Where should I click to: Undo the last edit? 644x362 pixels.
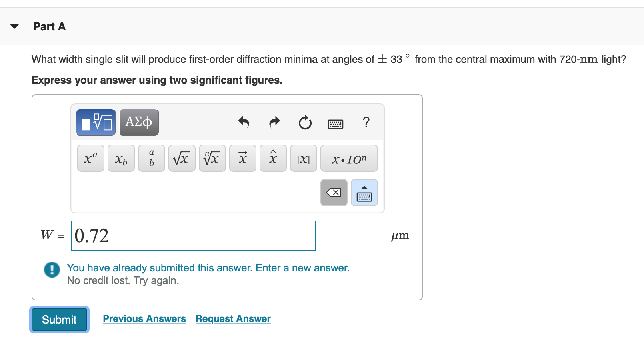[x=244, y=123]
